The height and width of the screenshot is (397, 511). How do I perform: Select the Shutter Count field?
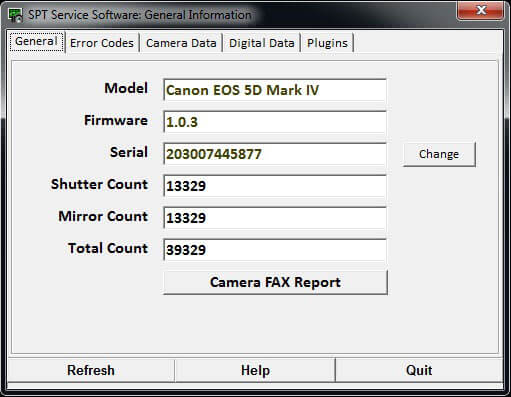click(275, 186)
